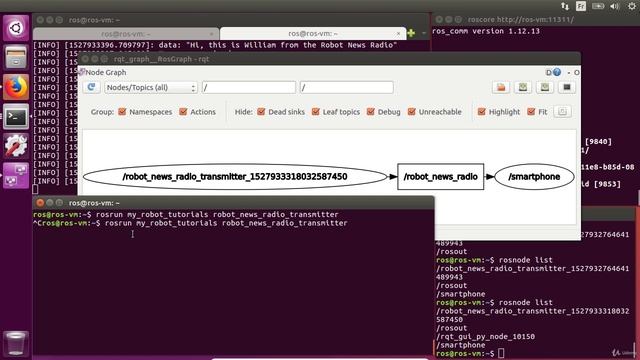This screenshot has height=360, width=640.
Task: Toggle the Namespaces group checkbox
Action: pyautogui.click(x=122, y=112)
